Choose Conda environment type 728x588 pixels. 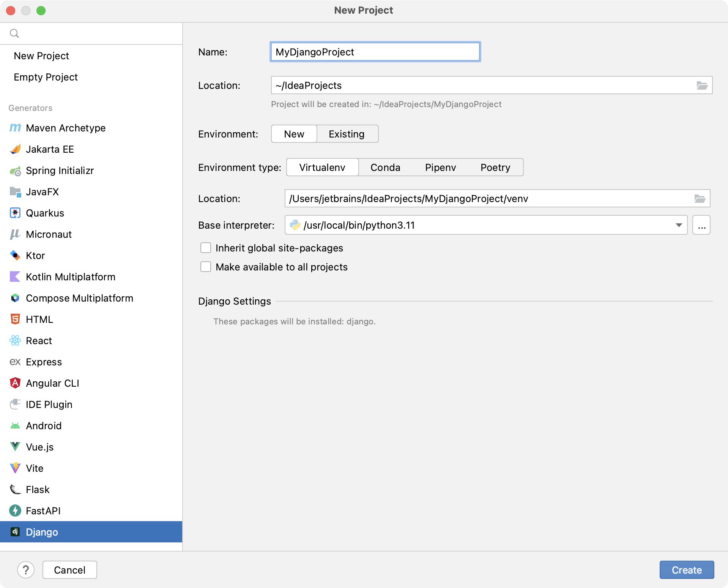[x=385, y=168]
